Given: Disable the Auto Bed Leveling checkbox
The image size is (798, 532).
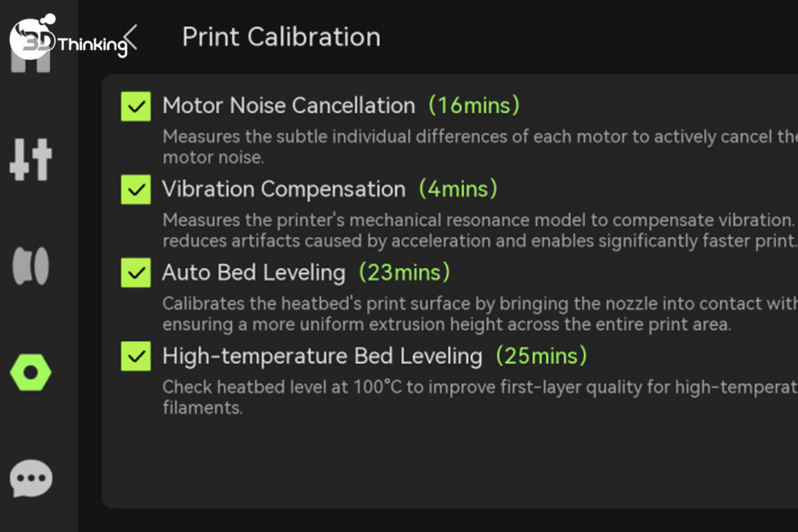Looking at the screenshot, I should (x=136, y=273).
